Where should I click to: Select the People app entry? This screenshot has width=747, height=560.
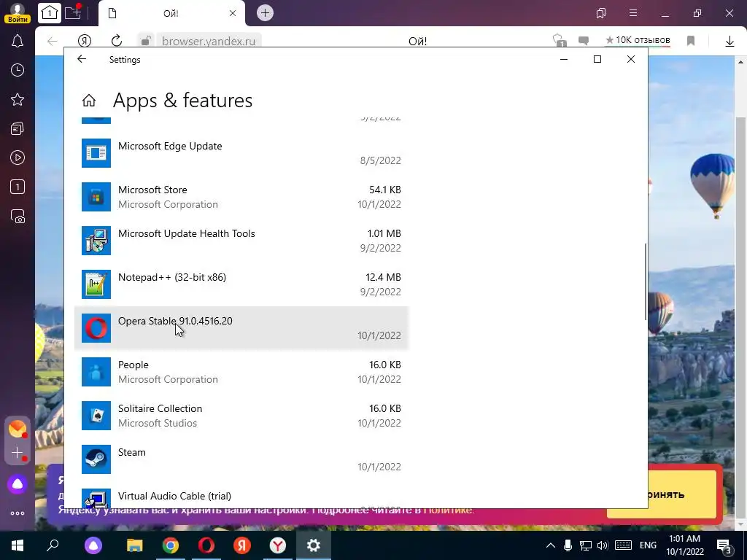pos(241,372)
